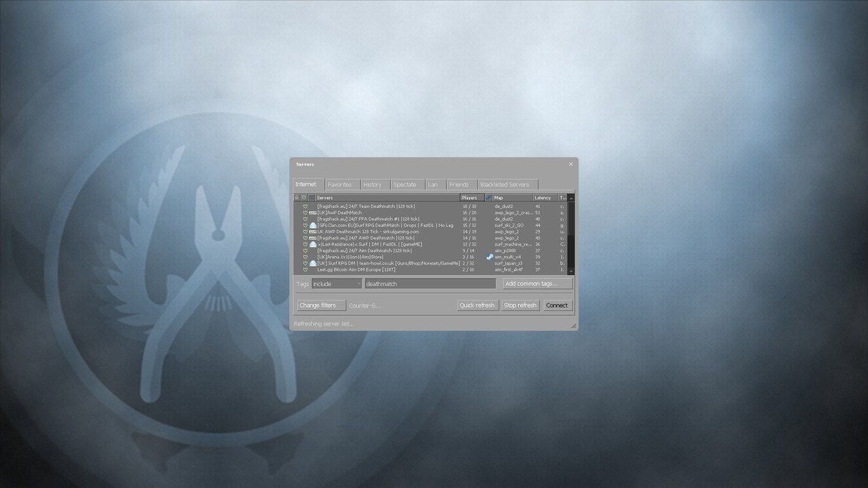Click badge icon on UK AWP Deathmatch 128 Tick row
Image resolution: width=868 pixels, height=488 pixels.
pyautogui.click(x=312, y=232)
